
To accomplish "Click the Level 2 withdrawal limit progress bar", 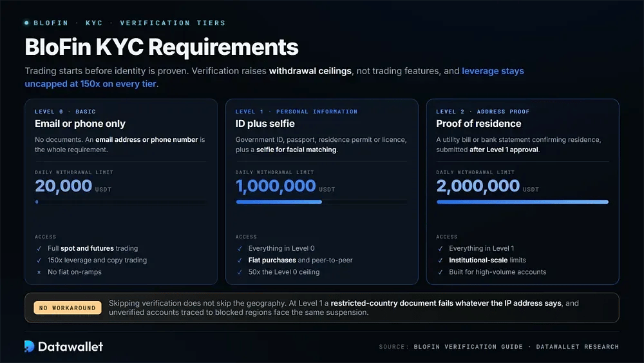I will (x=522, y=202).
